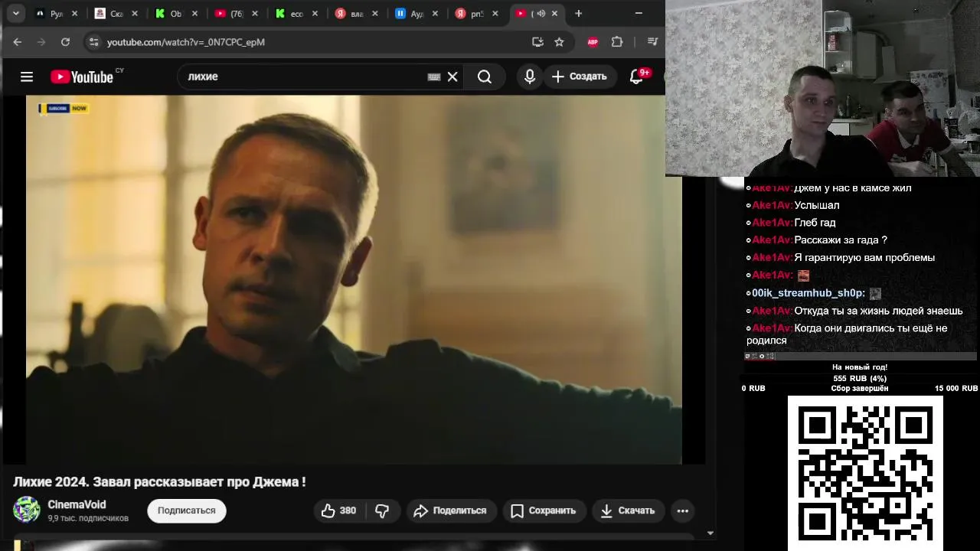Click chat message 'Я гарантирую вам проблемы'
980x551 pixels.
pyautogui.click(x=864, y=258)
